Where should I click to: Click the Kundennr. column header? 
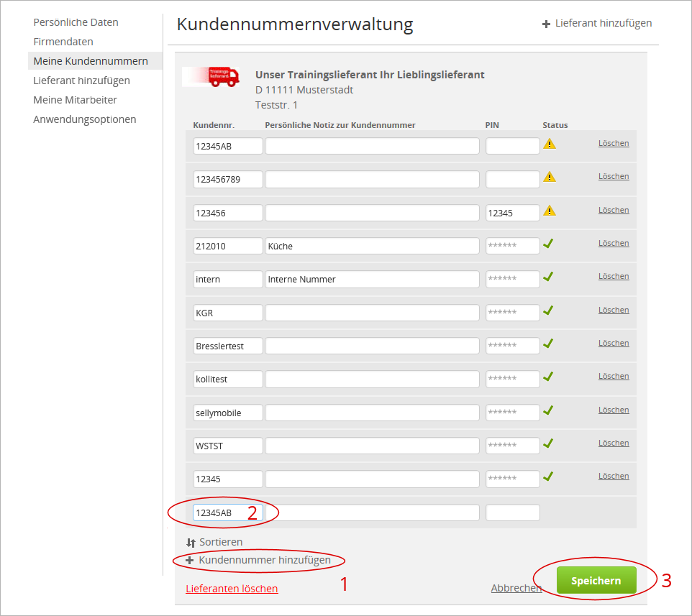click(x=214, y=125)
